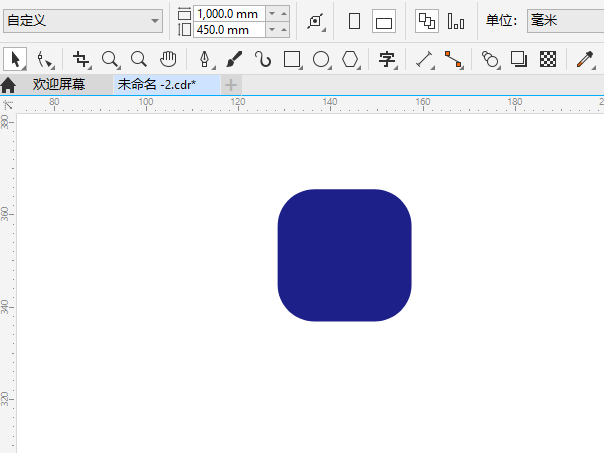Choose the Ellipse tool
This screenshot has width=604, height=453.
[321, 59]
